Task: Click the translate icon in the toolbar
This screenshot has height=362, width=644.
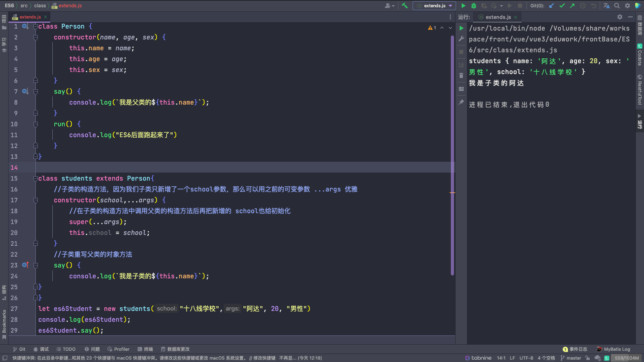Action: pos(606,6)
